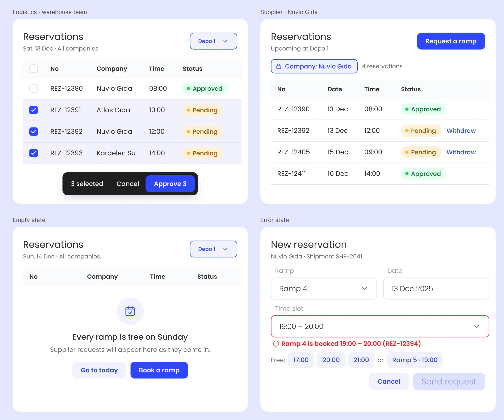Click the 4 reservations count text
This screenshot has height=420, width=504.
tap(382, 66)
